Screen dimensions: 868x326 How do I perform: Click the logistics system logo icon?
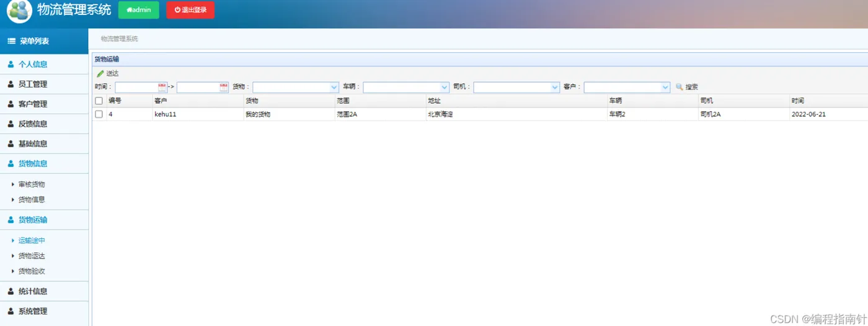click(x=19, y=11)
